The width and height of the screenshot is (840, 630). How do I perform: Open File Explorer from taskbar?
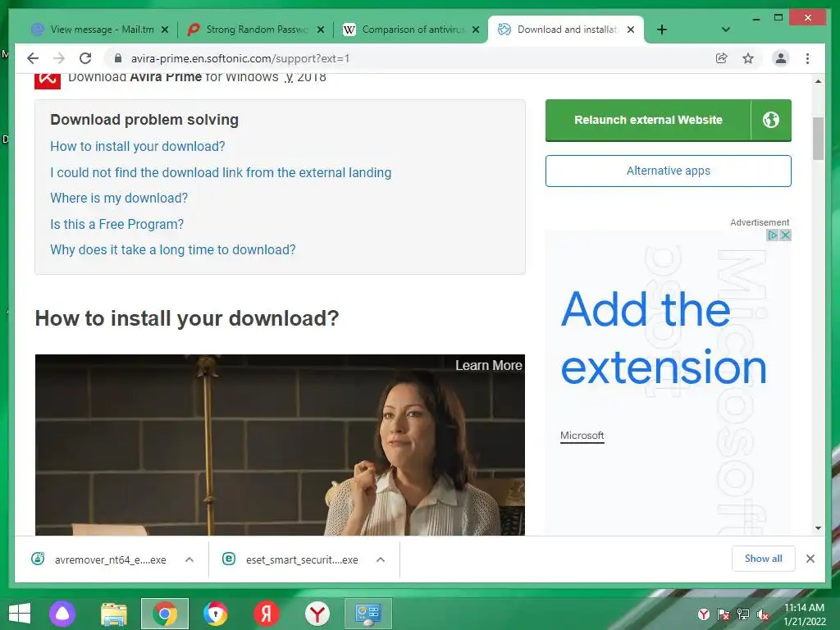(114, 614)
